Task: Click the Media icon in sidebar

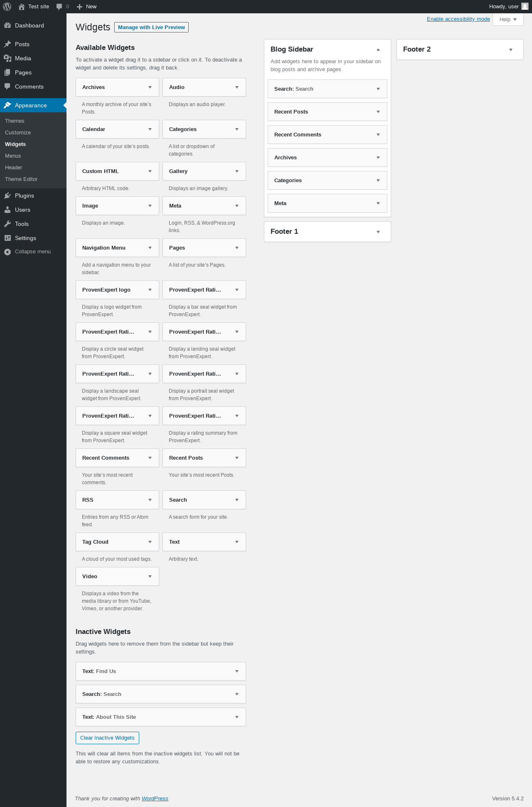Action: [7, 58]
